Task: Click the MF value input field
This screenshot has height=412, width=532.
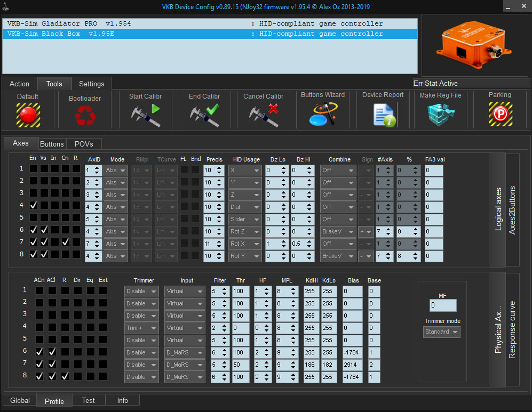Action: click(x=443, y=305)
